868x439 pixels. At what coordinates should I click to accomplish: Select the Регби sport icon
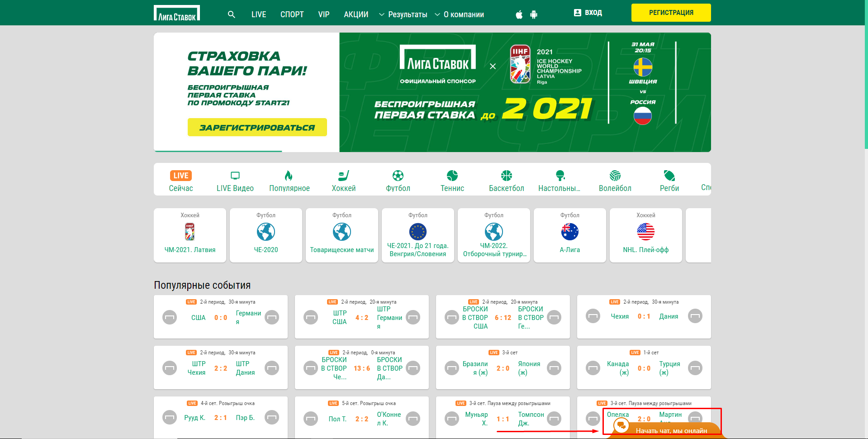(669, 181)
